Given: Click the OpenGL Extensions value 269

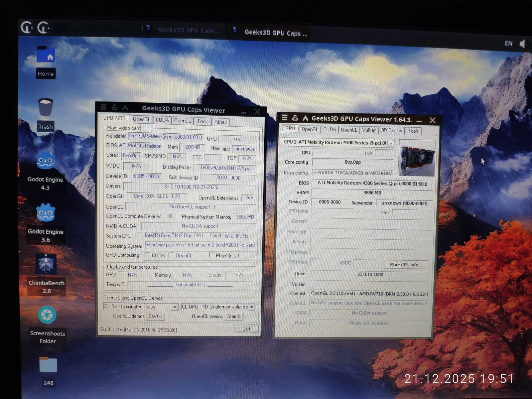Looking at the screenshot, I should (249, 198).
